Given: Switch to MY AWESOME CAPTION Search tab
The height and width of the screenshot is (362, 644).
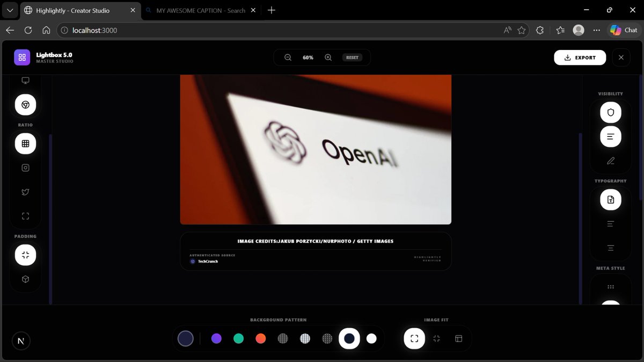Looking at the screenshot, I should tap(201, 10).
